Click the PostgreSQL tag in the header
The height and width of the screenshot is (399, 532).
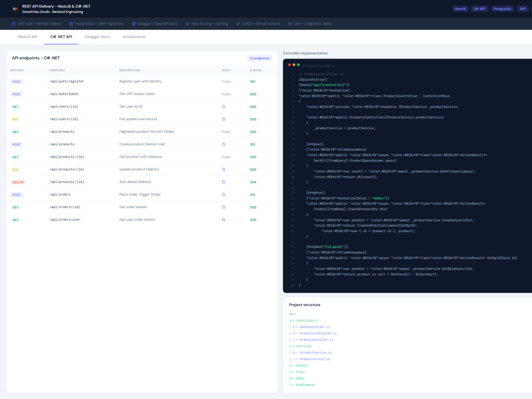[x=503, y=9]
